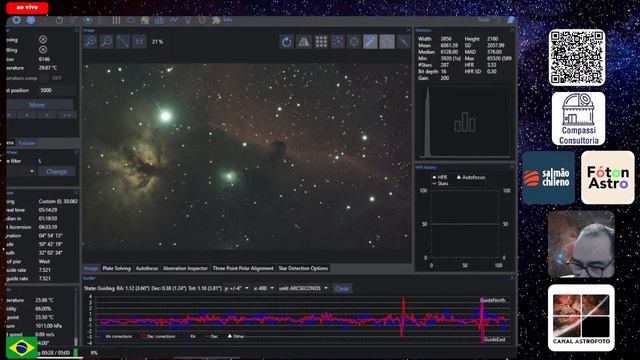Switch to the Plate Solving tab
Screen dimensions: 640x360
click(x=116, y=268)
